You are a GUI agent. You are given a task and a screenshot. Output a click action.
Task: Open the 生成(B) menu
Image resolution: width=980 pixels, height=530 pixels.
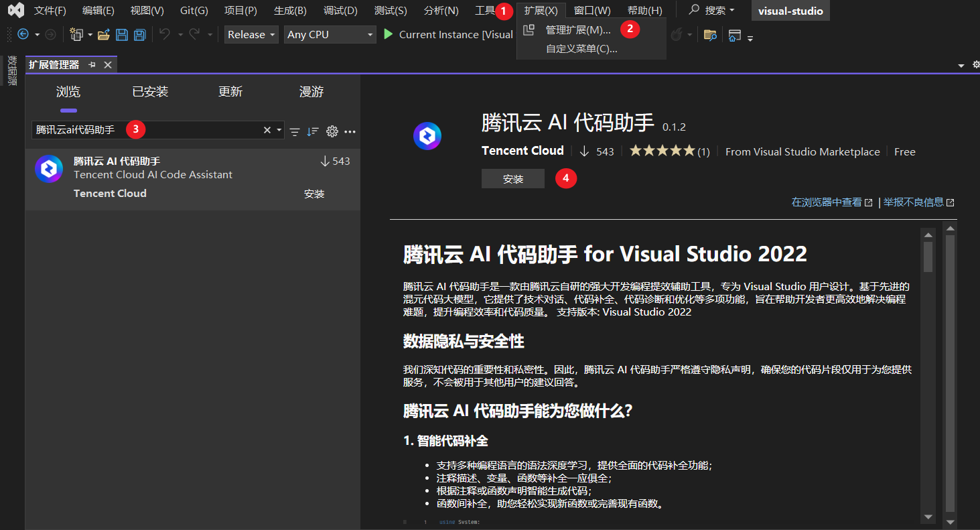click(x=290, y=10)
